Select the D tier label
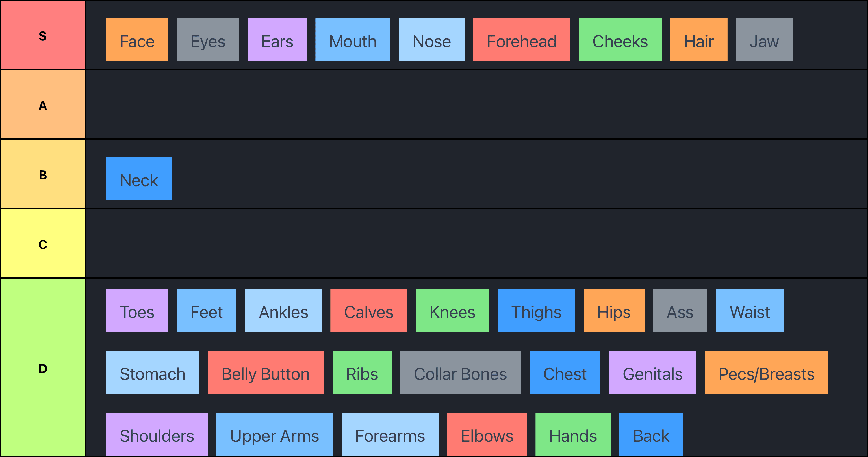Image resolution: width=868 pixels, height=457 pixels. coord(43,368)
